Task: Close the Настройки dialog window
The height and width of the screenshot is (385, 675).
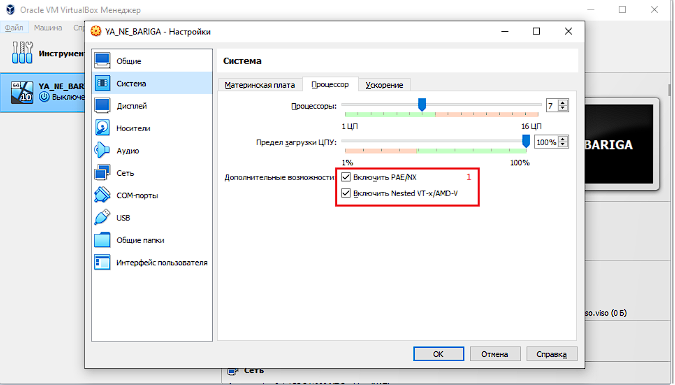Action: (x=568, y=31)
